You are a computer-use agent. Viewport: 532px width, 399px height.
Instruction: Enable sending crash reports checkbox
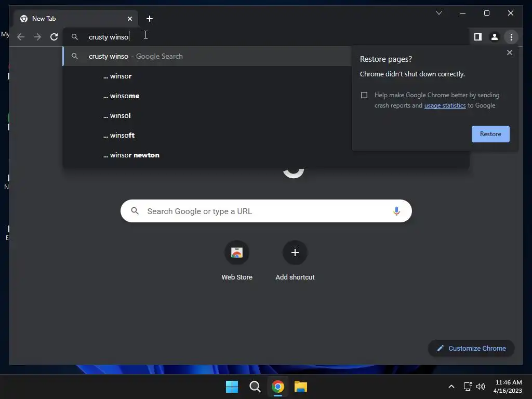point(364,95)
